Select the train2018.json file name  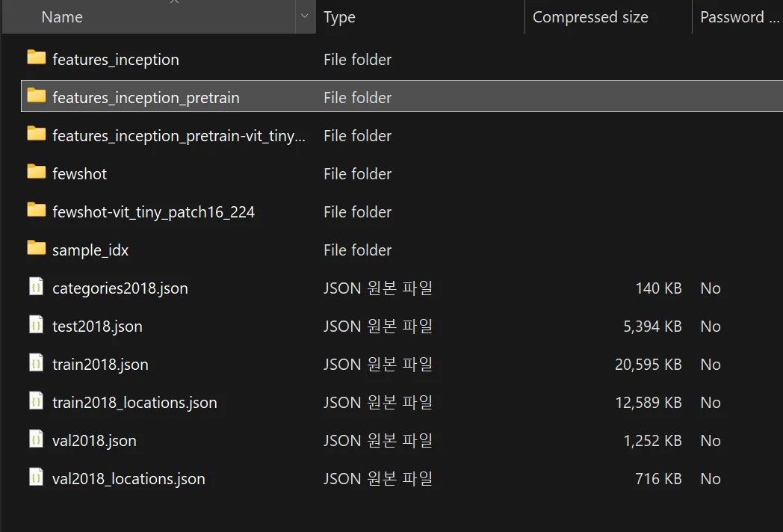click(100, 365)
